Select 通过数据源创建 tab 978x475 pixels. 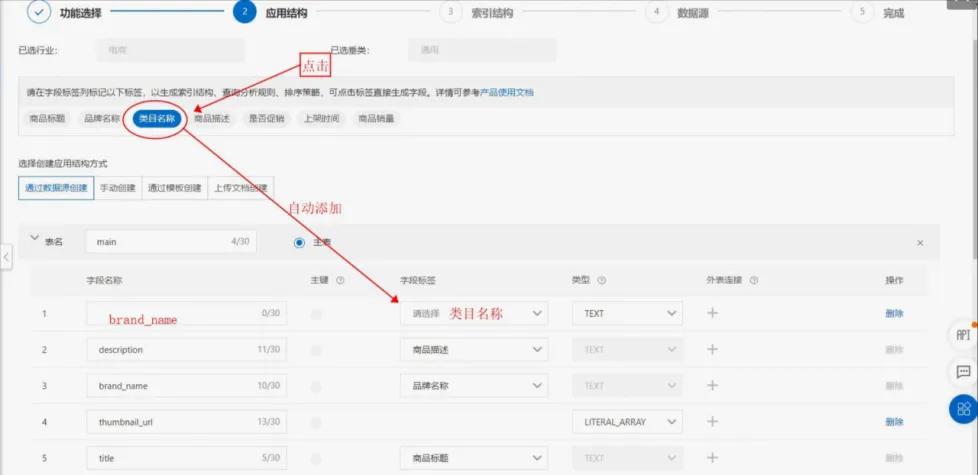(x=56, y=188)
